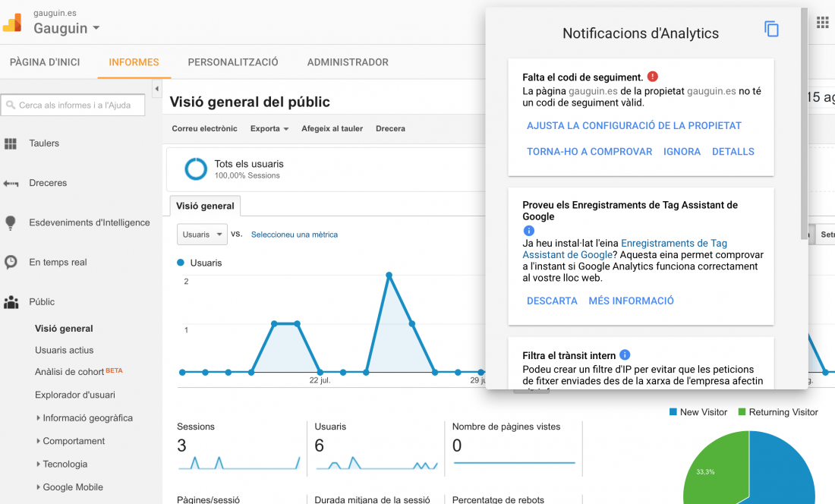Click Seleccioneu una mètrica link
This screenshot has width=835, height=504.
point(295,235)
